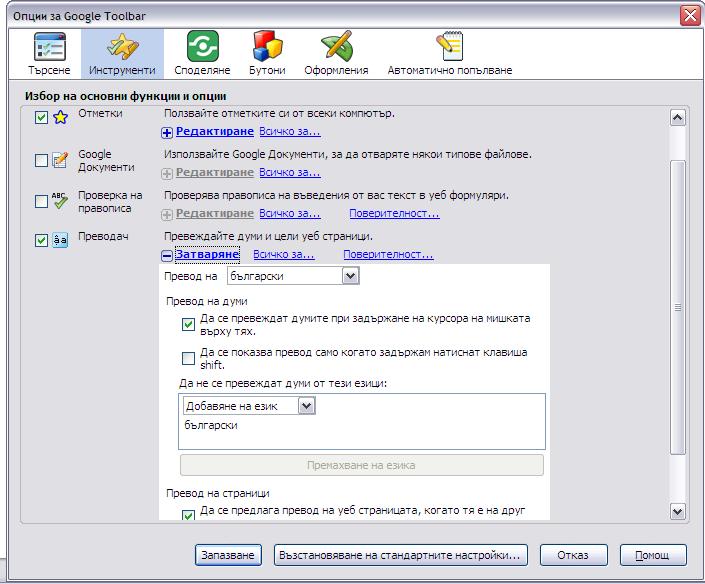Select the Споделяне share icon
The height and width of the screenshot is (584, 705).
[202, 46]
